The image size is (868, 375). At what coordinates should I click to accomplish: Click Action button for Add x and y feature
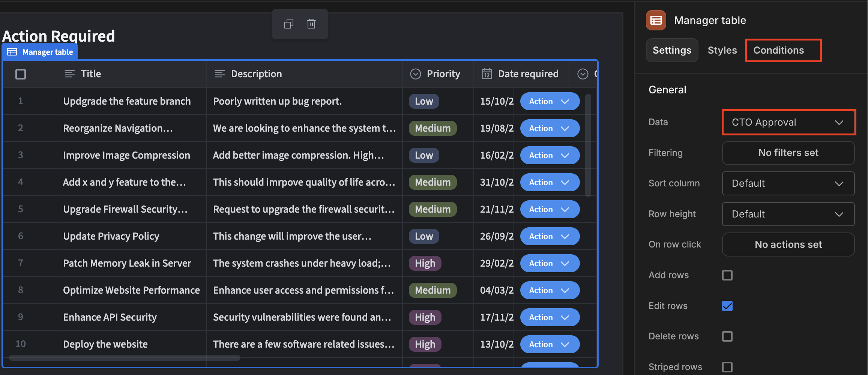tap(550, 182)
